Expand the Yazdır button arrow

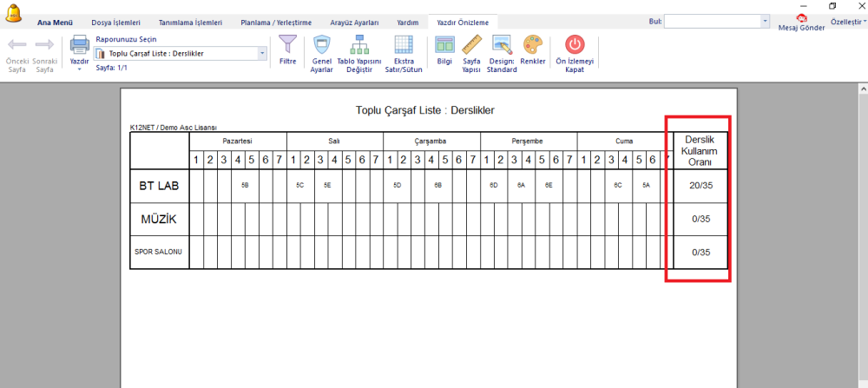click(80, 69)
